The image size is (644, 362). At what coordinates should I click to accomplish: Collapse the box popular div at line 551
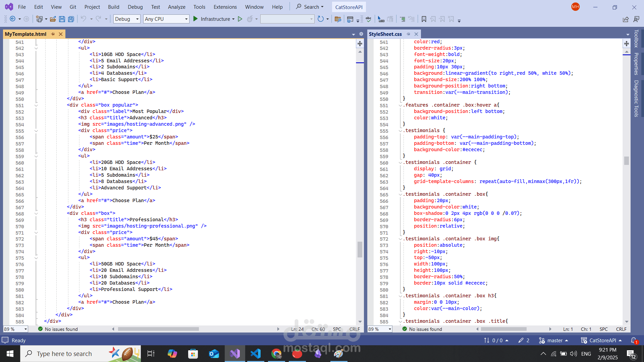tap(36, 105)
